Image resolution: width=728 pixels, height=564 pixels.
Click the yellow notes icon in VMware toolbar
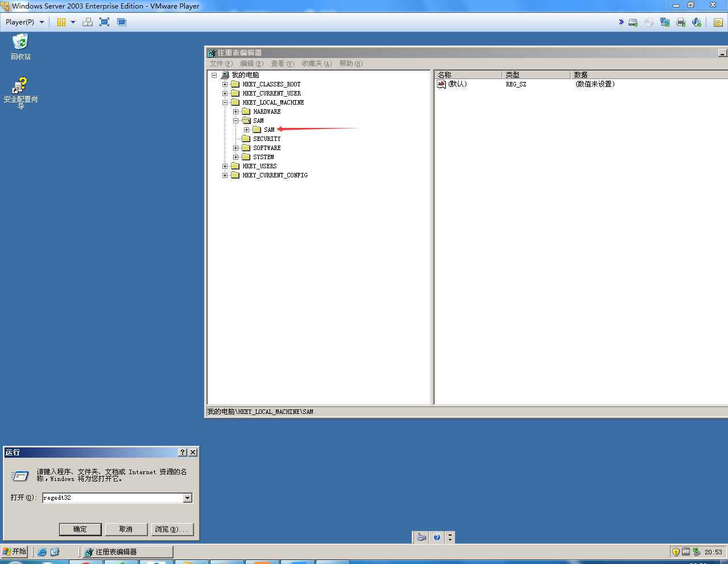[x=718, y=23]
